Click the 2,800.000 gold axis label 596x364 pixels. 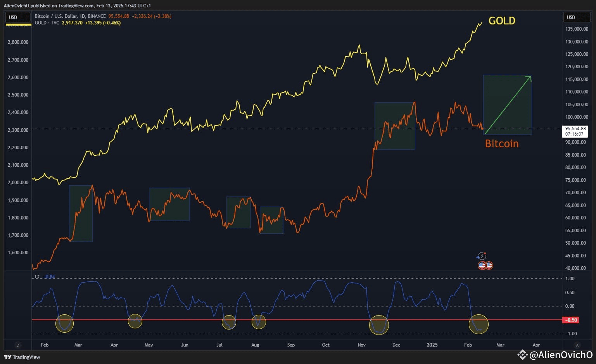(18, 42)
